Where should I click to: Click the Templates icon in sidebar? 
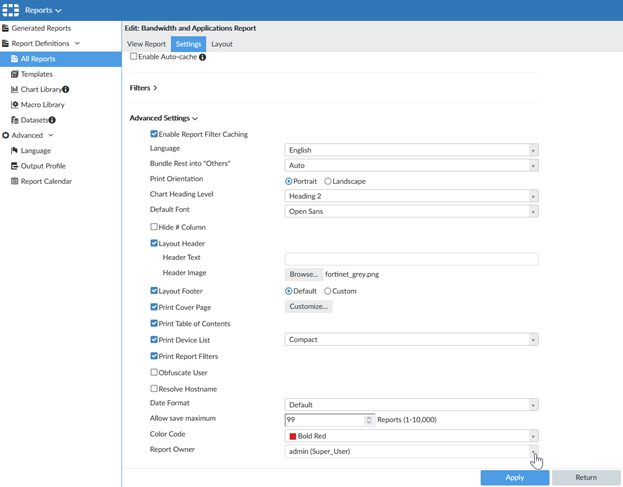tap(14, 74)
